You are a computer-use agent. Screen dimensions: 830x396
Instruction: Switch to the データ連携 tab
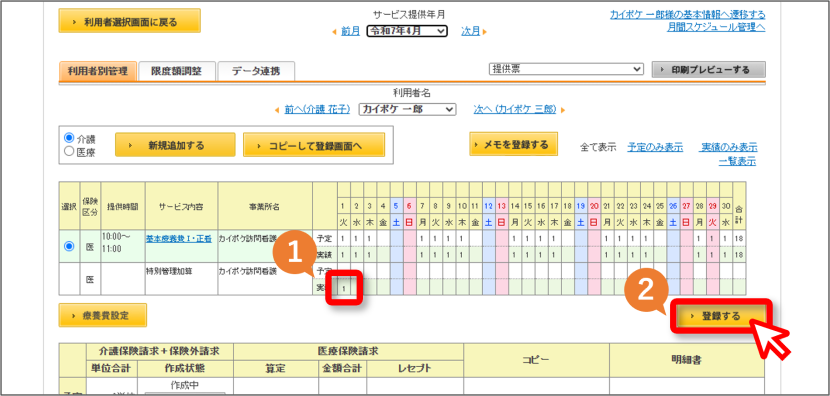[256, 71]
